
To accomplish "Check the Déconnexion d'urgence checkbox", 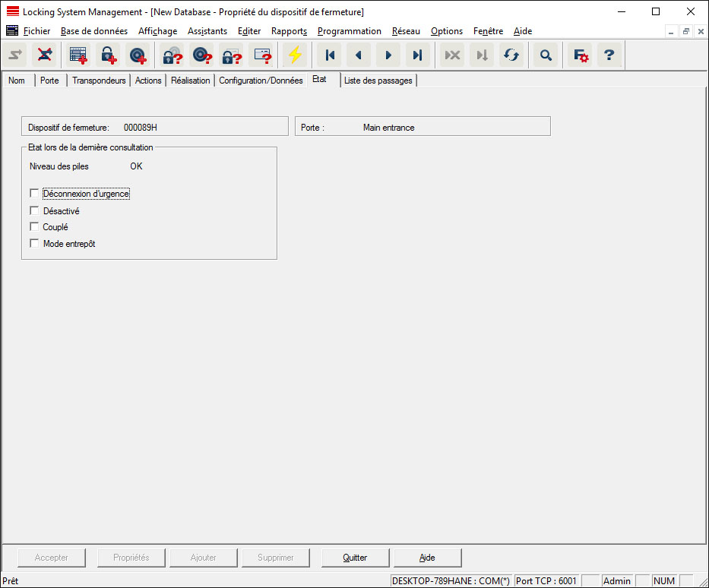I will point(34,194).
